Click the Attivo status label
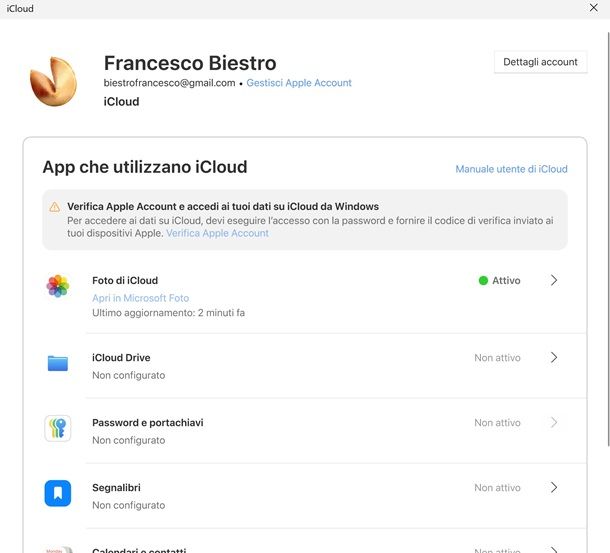The image size is (610, 553). pos(506,280)
